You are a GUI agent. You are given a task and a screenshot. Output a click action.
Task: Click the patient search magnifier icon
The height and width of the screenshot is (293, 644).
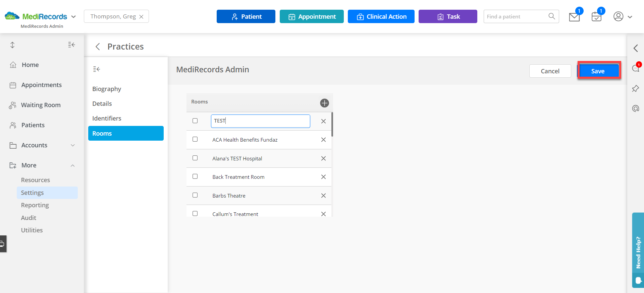click(552, 16)
